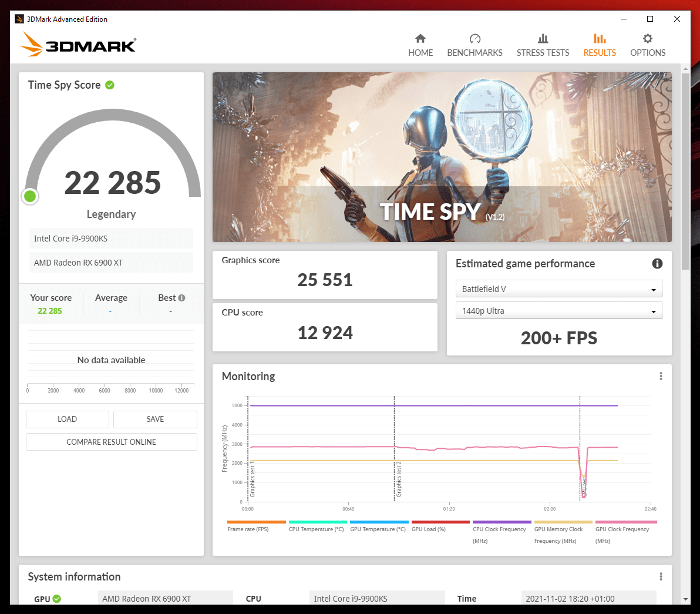The height and width of the screenshot is (614, 700).
Task: Click the Time Spy banner image
Action: tap(442, 157)
